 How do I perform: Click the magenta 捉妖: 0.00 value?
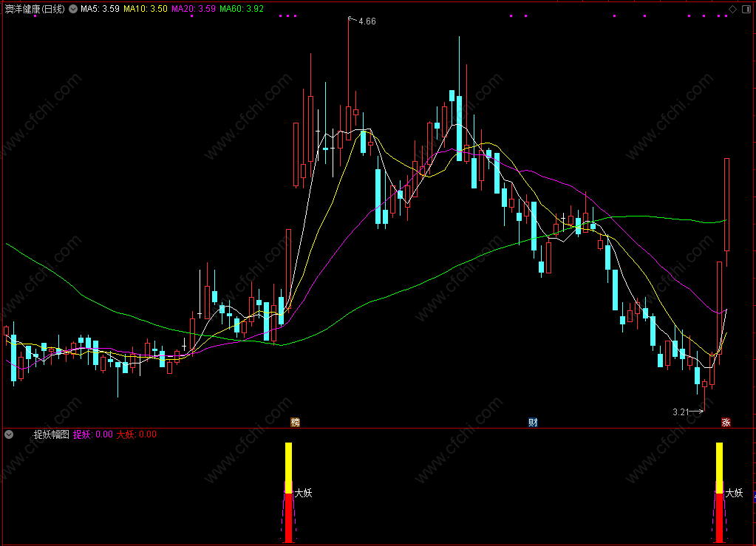(93, 434)
